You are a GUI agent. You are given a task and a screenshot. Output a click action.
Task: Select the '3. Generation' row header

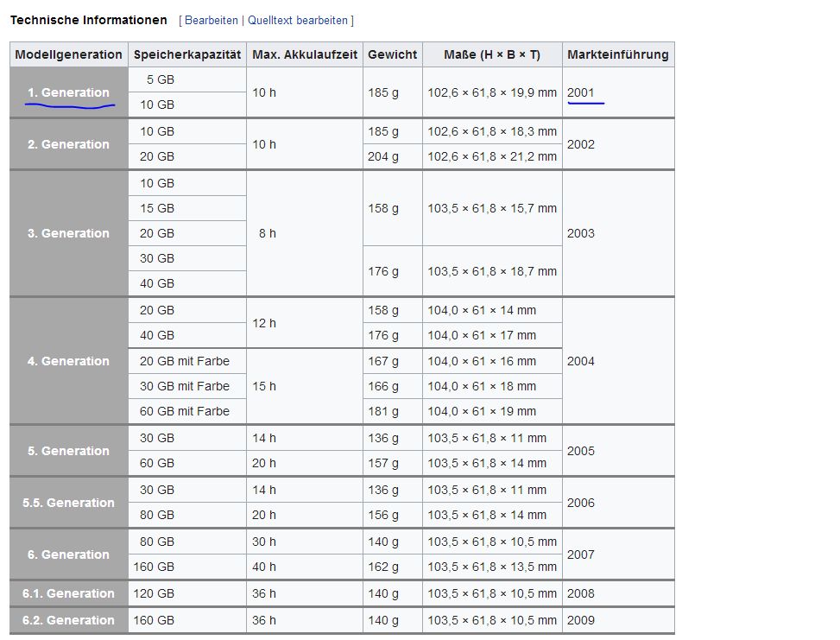click(69, 233)
